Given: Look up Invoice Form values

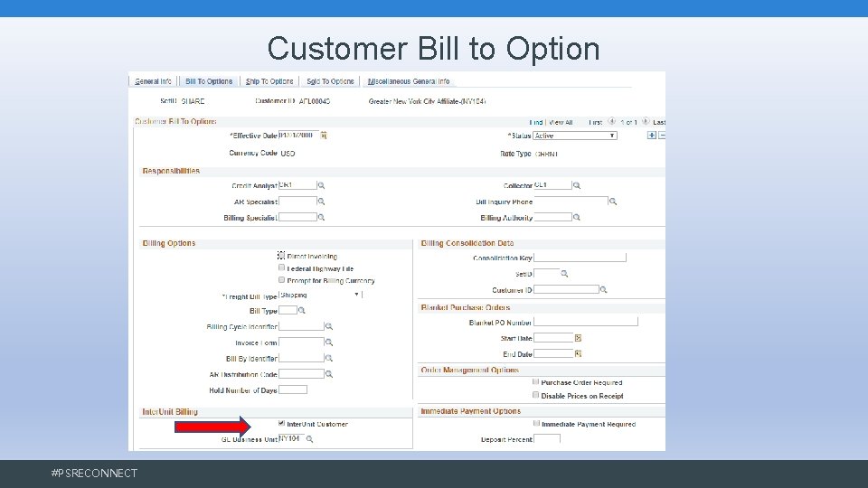Looking at the screenshot, I should click(x=329, y=343).
